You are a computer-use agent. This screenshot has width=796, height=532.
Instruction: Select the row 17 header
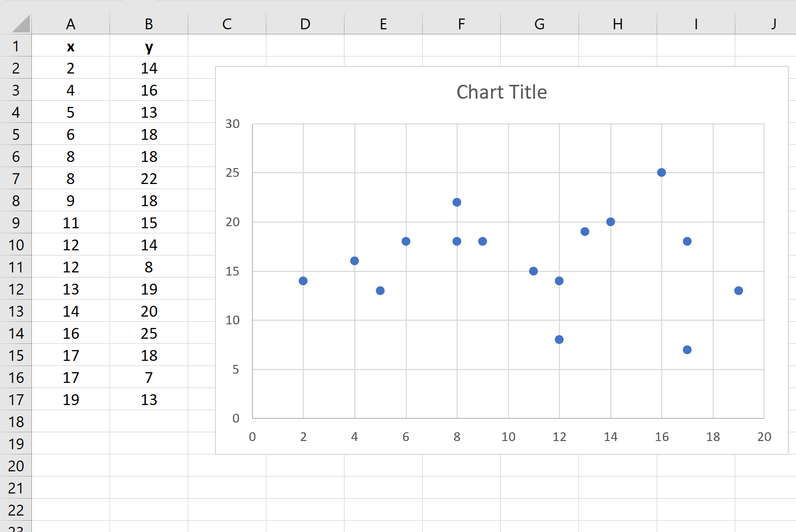click(16, 399)
